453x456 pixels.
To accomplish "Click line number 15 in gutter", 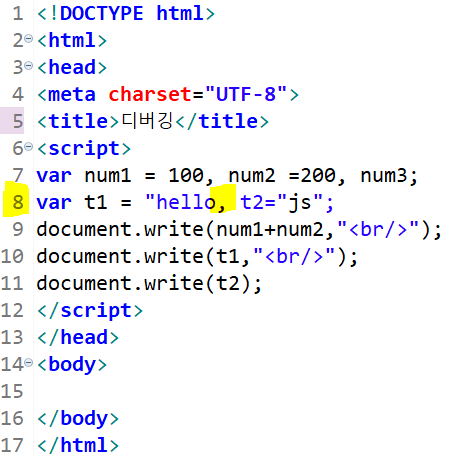I will [12, 391].
